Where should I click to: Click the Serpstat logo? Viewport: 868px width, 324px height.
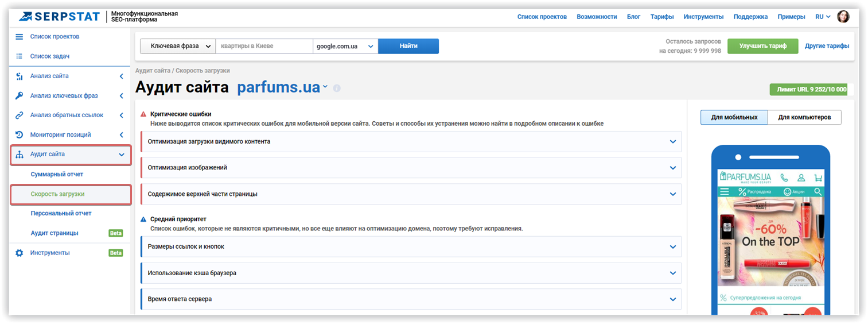(59, 17)
